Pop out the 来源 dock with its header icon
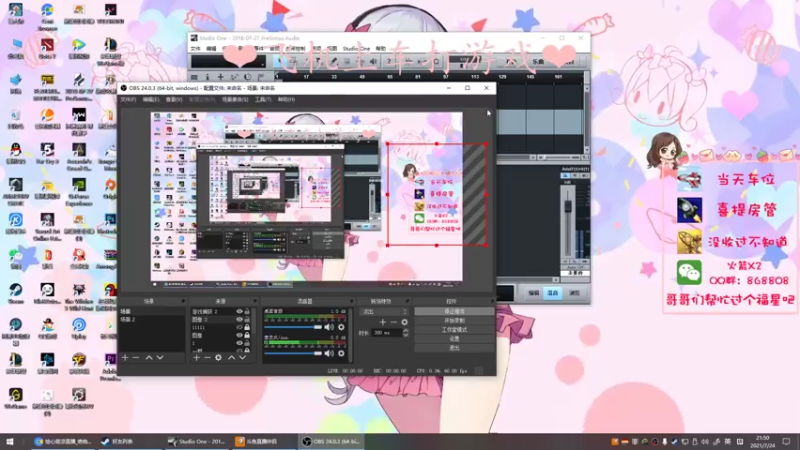 pyautogui.click(x=254, y=301)
